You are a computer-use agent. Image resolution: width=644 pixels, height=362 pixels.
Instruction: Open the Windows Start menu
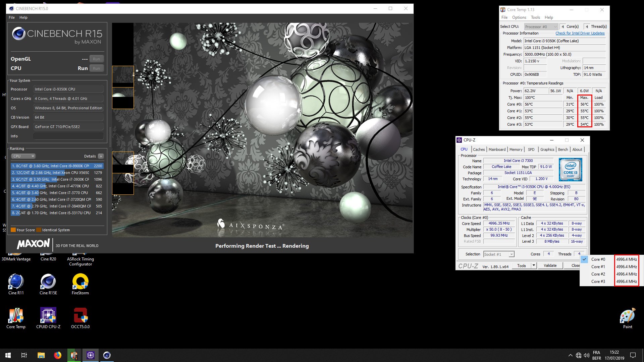click(8, 355)
